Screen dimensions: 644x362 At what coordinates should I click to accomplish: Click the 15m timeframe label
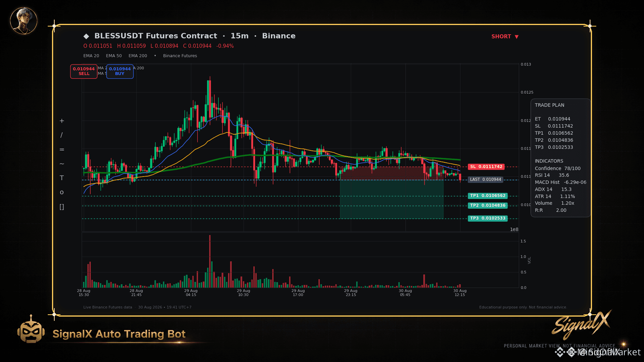pyautogui.click(x=240, y=36)
